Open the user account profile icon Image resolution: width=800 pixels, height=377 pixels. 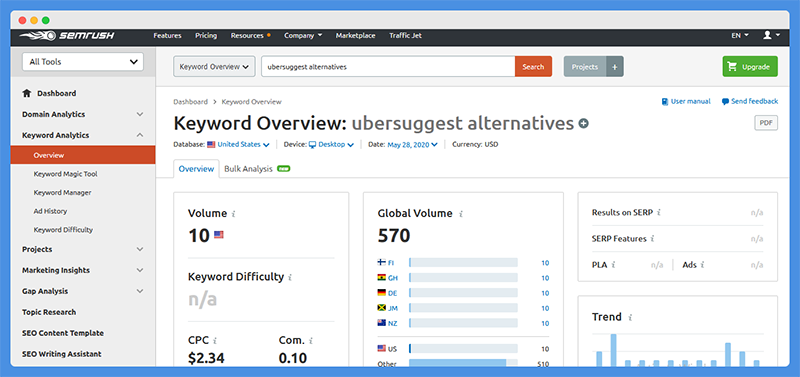[x=767, y=35]
